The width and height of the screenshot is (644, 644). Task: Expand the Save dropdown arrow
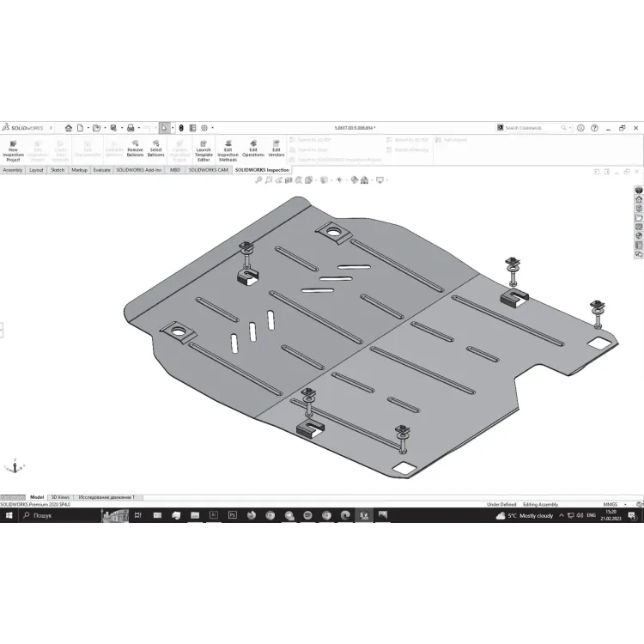click(122, 128)
